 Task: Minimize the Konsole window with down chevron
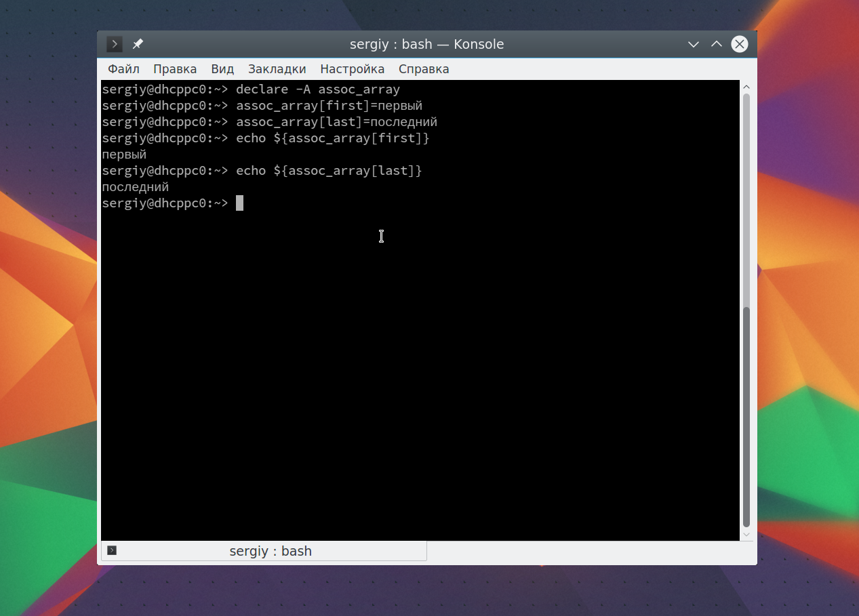click(x=694, y=45)
